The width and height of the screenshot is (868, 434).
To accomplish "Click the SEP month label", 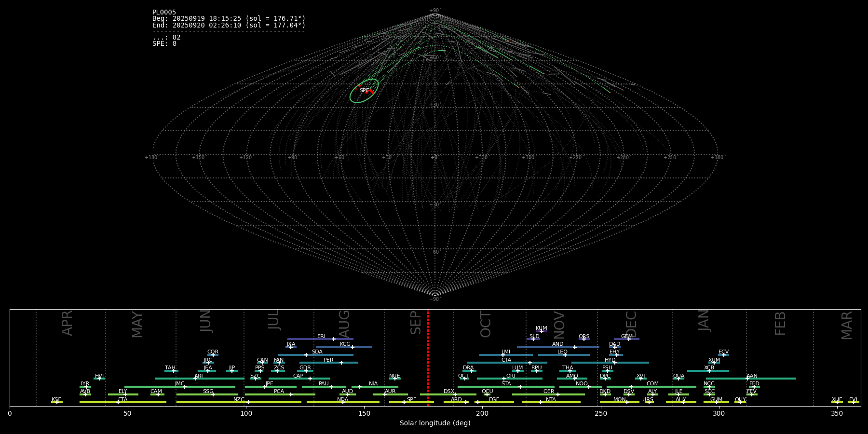I will click(416, 323).
